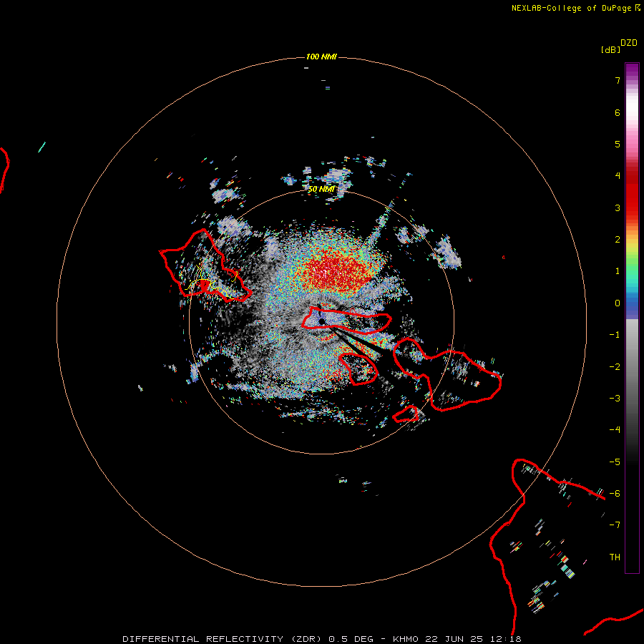
Task: Click the College of DuPage logo icon
Action: [638, 8]
